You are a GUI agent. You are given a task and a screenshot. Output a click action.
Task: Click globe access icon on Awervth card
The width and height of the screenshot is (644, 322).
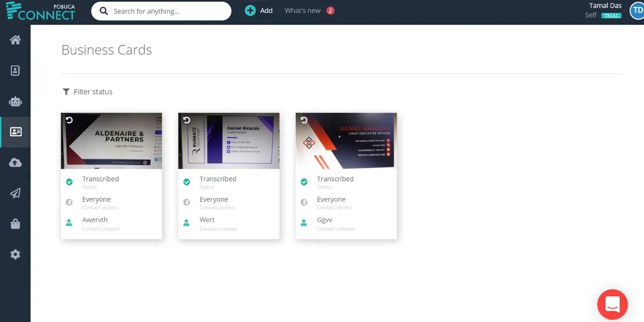pos(69,202)
